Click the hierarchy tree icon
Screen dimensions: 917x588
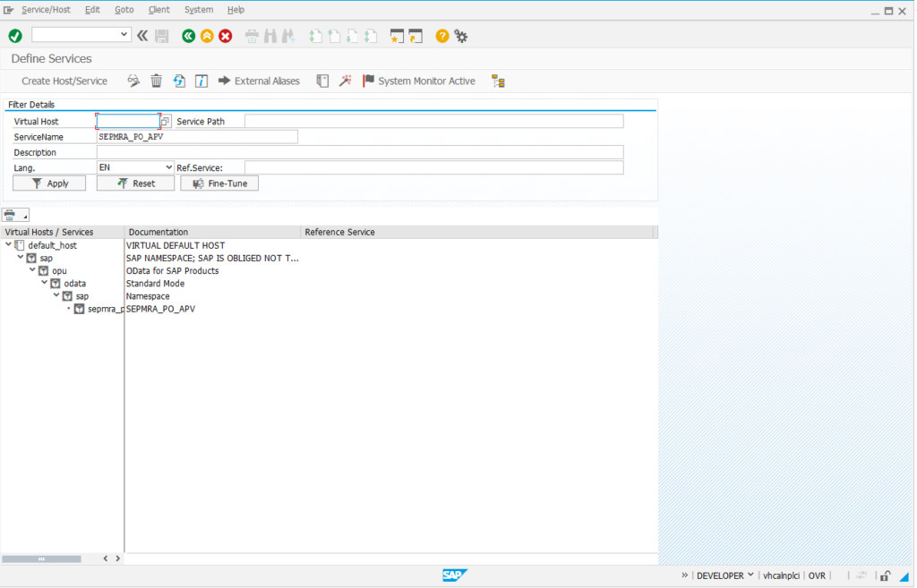click(x=498, y=81)
